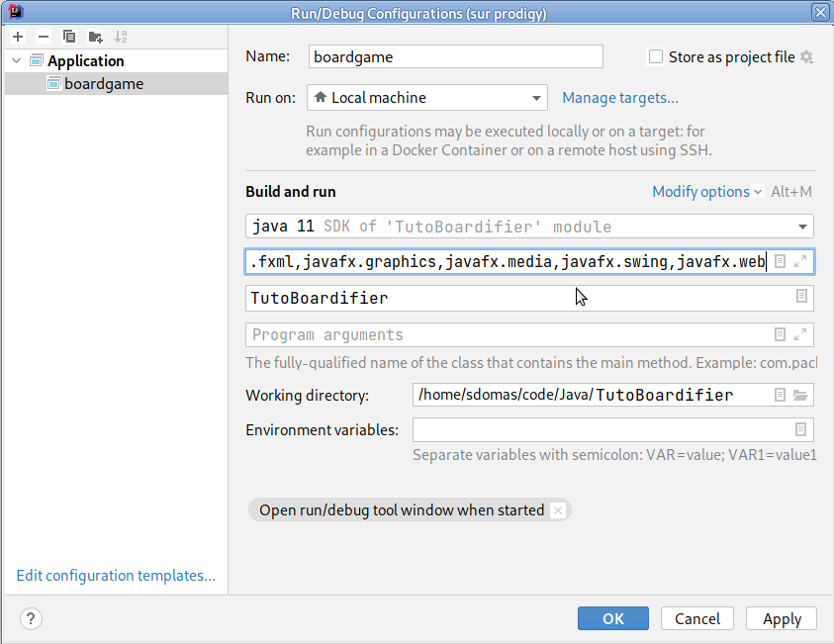Screen dimensions: 834x644
Task: Click the Add New Configuration plus icon
Action: tap(18, 37)
